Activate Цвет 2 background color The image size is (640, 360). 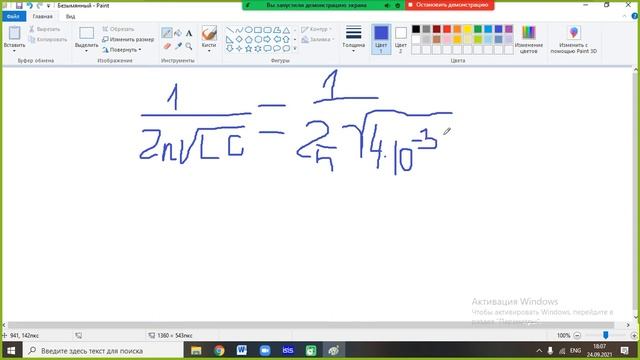pos(400,39)
